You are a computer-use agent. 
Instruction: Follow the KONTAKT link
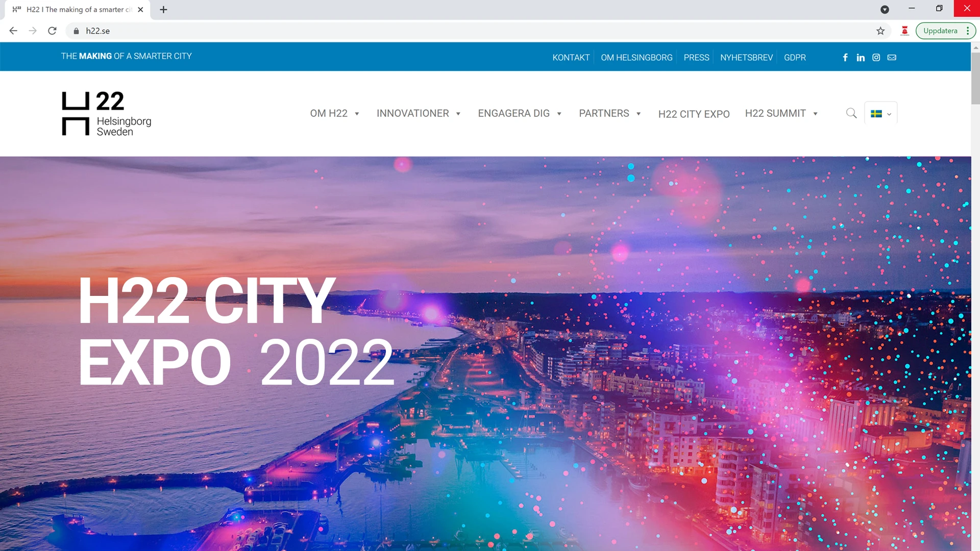click(571, 58)
